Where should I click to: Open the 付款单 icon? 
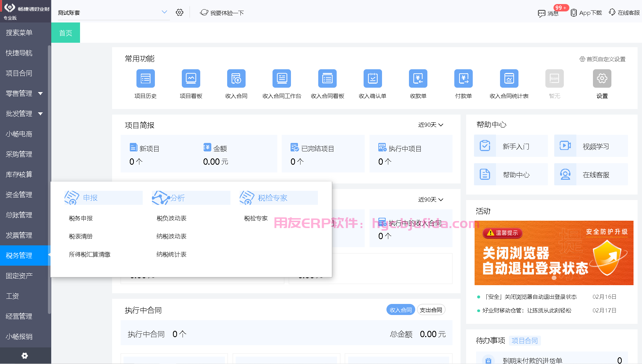464,78
